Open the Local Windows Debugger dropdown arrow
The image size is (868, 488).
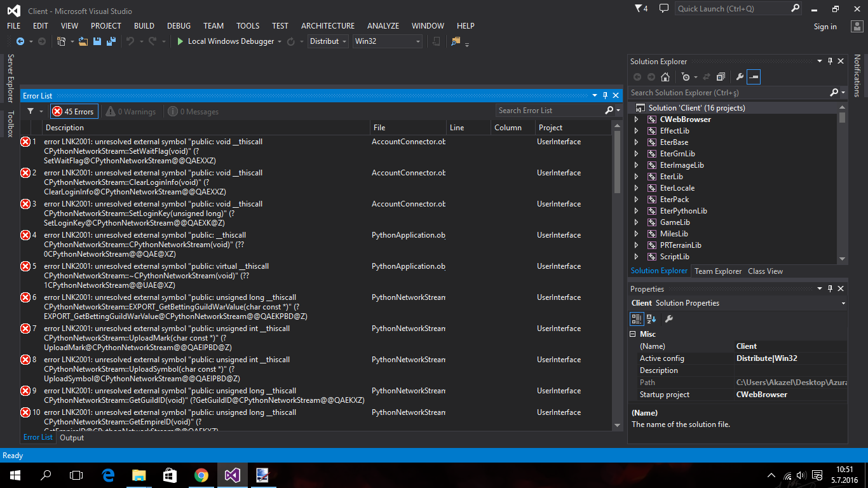[280, 41]
